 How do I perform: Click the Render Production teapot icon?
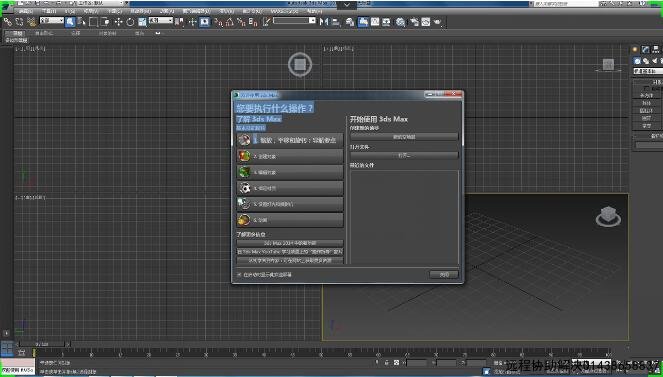point(437,22)
